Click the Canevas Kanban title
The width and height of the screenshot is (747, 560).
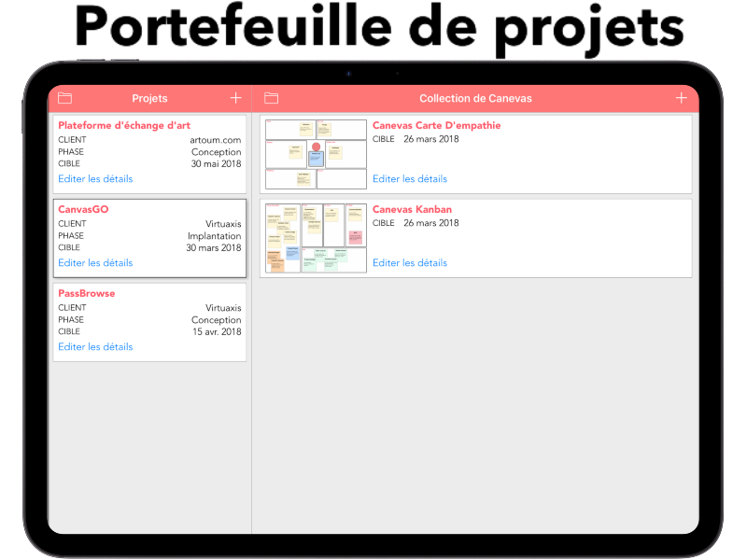(x=412, y=209)
